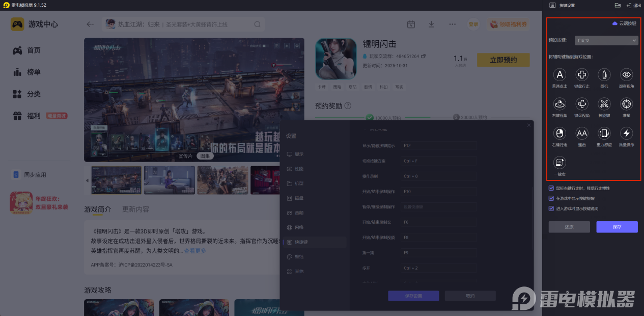Image resolution: width=644 pixels, height=316 pixels.
Task: Open the downloads arrow icon in the top bar
Action: pos(432,24)
